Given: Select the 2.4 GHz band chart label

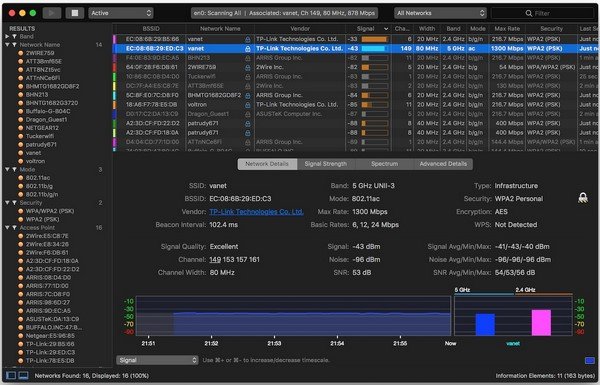Looking at the screenshot, I should pos(525,290).
